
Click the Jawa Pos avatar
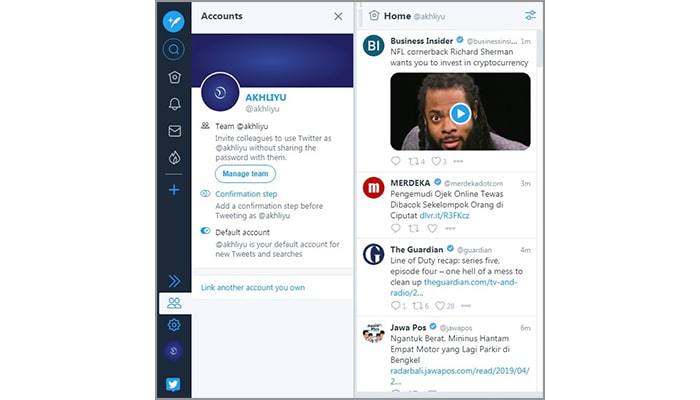374,333
